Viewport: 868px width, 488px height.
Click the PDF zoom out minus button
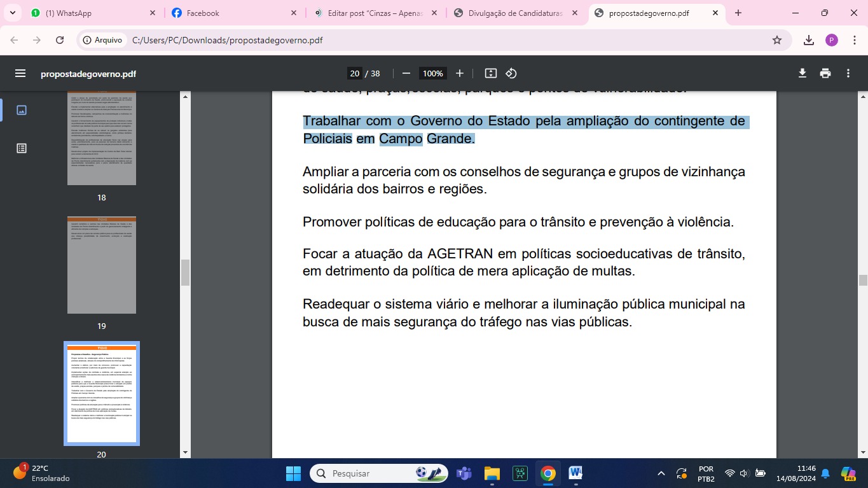(406, 73)
